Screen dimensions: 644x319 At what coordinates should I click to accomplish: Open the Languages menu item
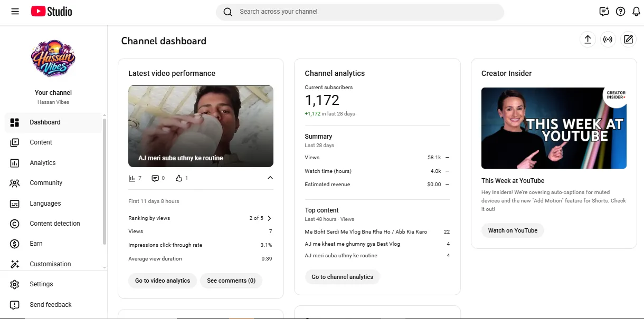53,204
